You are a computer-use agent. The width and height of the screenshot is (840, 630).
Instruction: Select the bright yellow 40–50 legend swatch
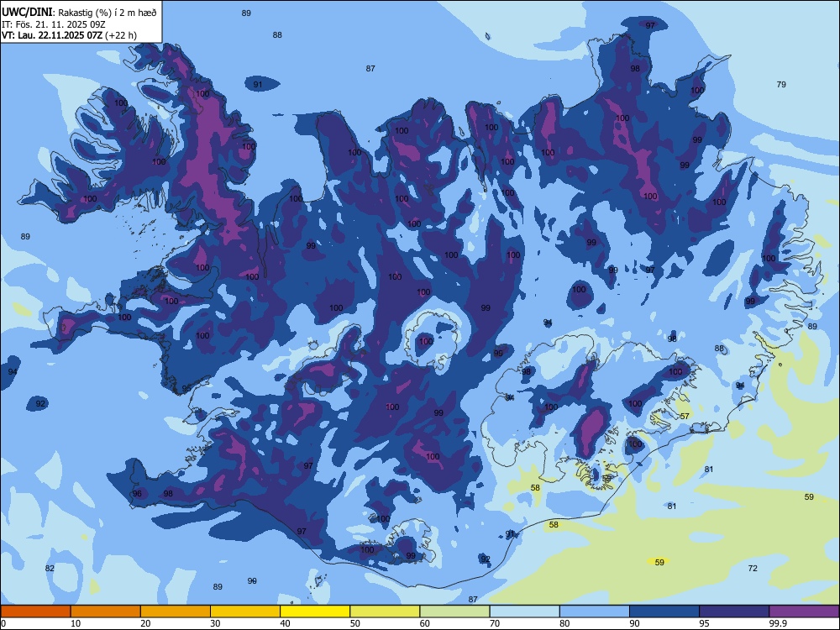pyautogui.click(x=315, y=612)
